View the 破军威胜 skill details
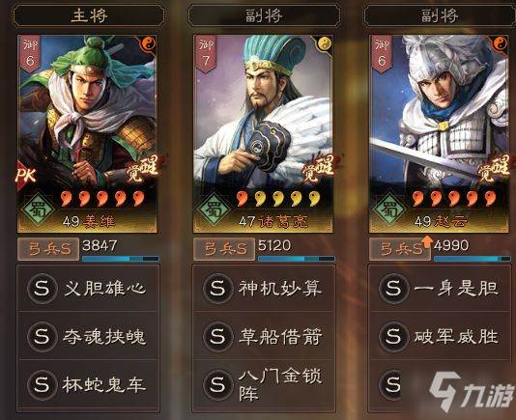Viewport: 516px width, 420px height. (x=441, y=336)
